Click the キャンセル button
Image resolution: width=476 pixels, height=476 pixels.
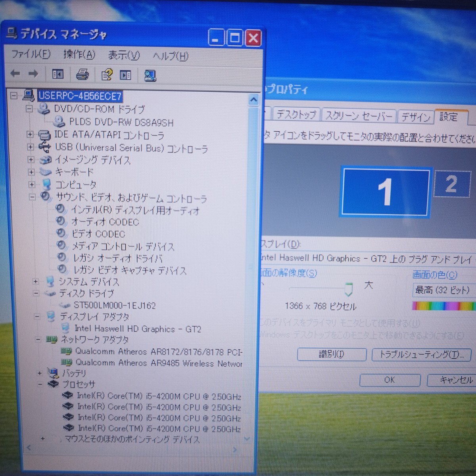[451, 380]
